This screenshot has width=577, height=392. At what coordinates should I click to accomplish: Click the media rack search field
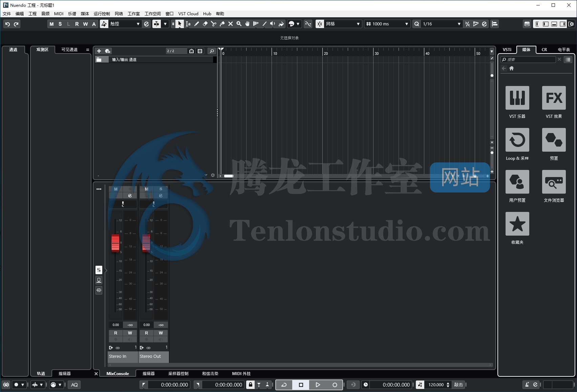coord(528,60)
